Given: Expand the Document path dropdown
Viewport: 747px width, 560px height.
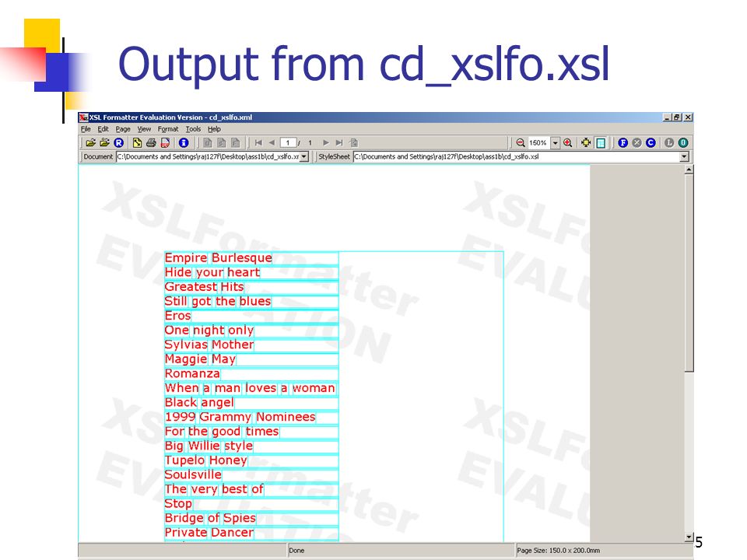Looking at the screenshot, I should (x=304, y=156).
